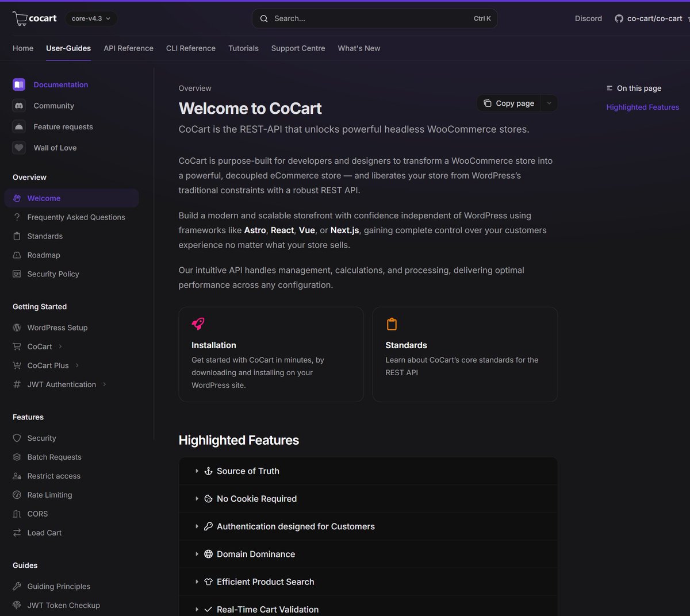This screenshot has width=690, height=616.
Task: Click the GitHub icon beside co-cart/co-cart
Action: [x=619, y=18]
